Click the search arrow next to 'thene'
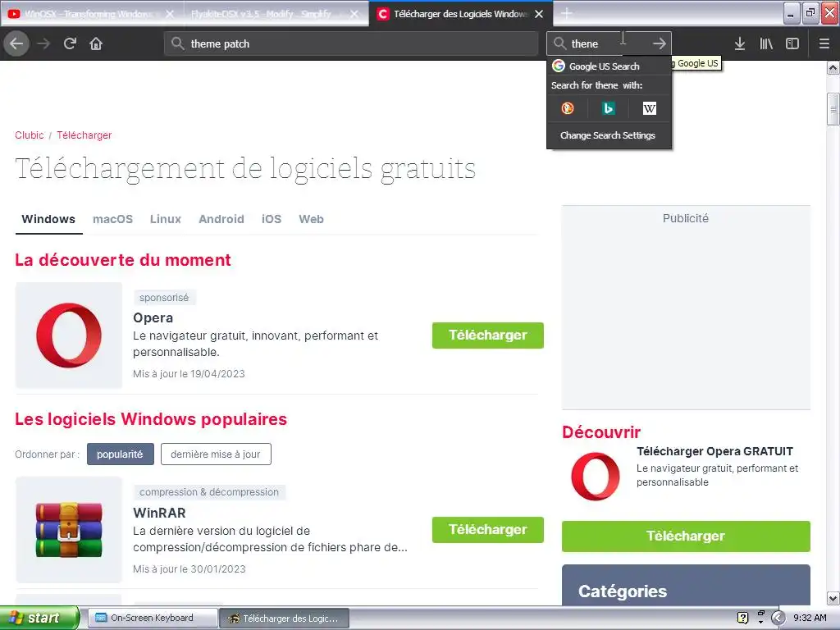This screenshot has width=840, height=630. click(660, 43)
